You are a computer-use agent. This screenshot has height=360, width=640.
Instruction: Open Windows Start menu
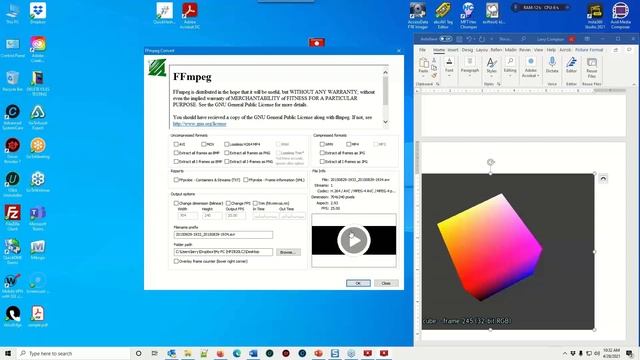[7, 353]
